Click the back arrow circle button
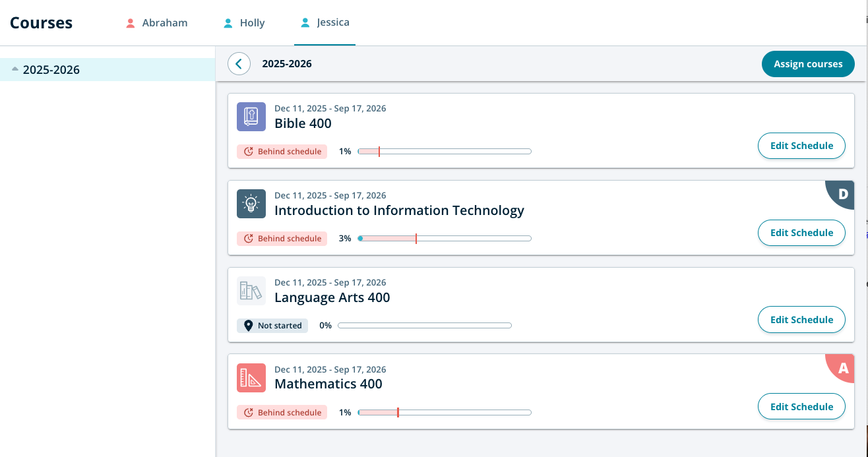 (239, 64)
